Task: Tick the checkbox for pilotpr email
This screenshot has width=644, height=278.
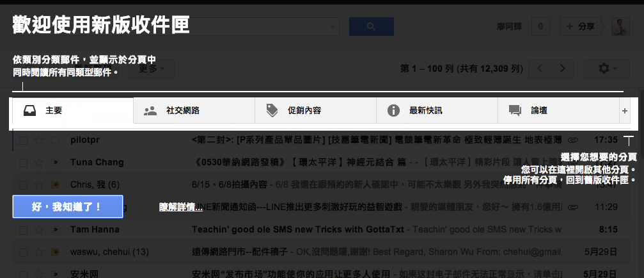Action: tap(24, 140)
